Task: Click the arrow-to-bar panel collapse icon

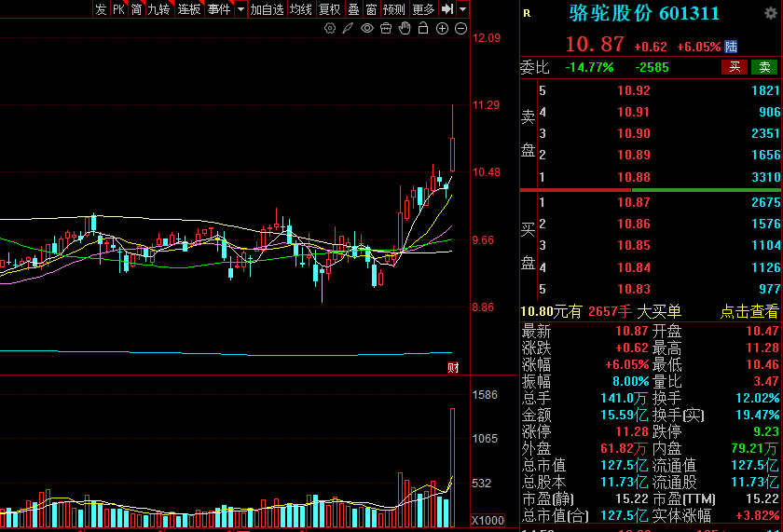Action: pyautogui.click(x=447, y=9)
